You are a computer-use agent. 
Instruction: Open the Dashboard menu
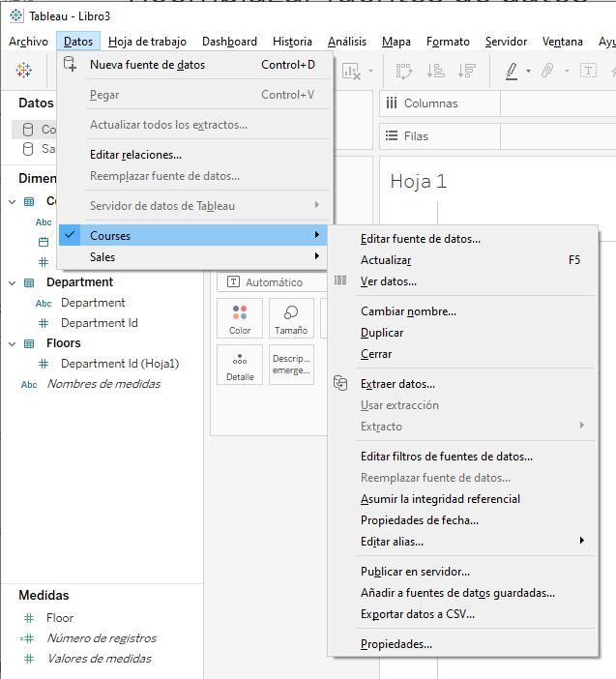tap(229, 42)
